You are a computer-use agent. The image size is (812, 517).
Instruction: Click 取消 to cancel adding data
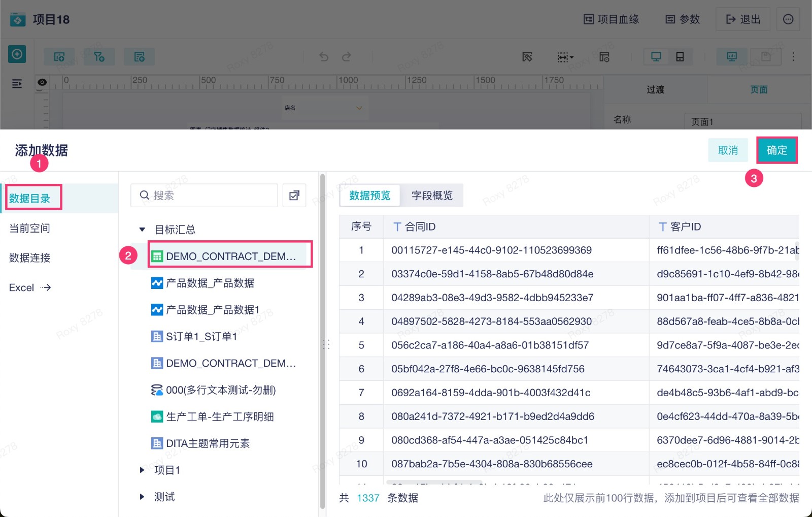click(x=728, y=150)
